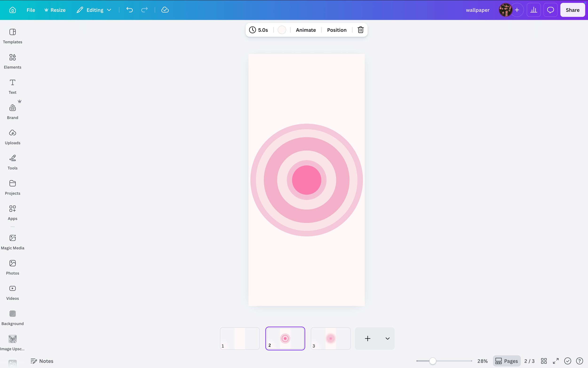The height and width of the screenshot is (368, 588).
Task: Open the Templates panel
Action: pyautogui.click(x=12, y=36)
